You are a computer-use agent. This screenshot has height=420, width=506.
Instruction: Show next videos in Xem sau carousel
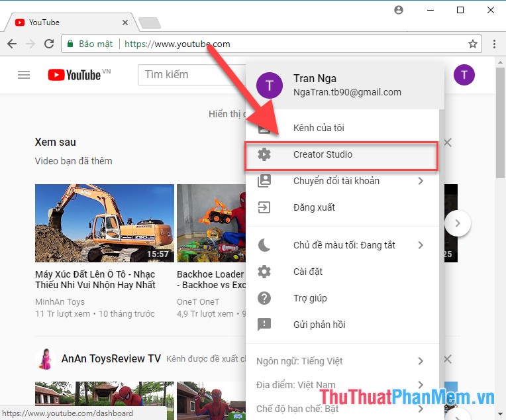(457, 223)
